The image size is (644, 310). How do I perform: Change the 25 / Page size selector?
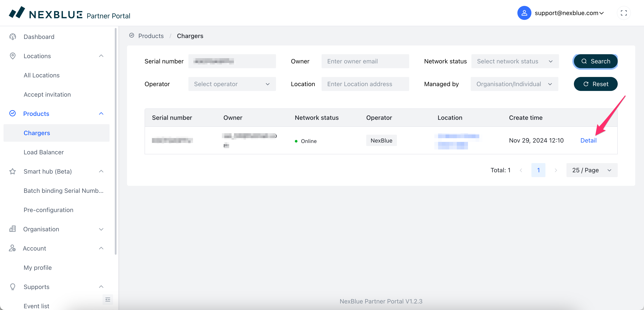pyautogui.click(x=591, y=170)
